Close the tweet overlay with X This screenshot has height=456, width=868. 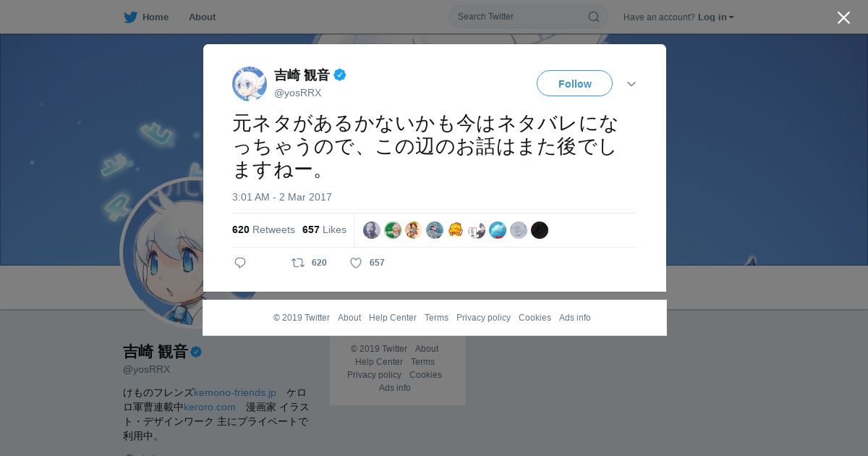point(843,17)
